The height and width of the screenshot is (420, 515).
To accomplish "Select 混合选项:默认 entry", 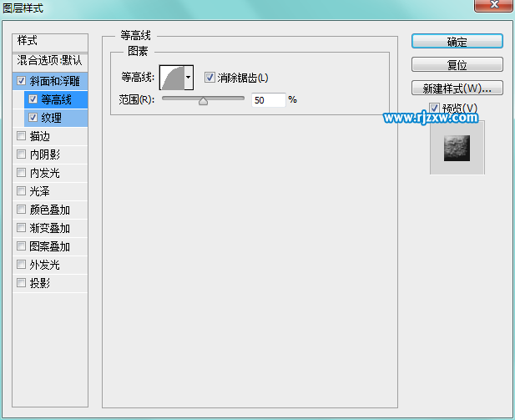I will pos(50,61).
